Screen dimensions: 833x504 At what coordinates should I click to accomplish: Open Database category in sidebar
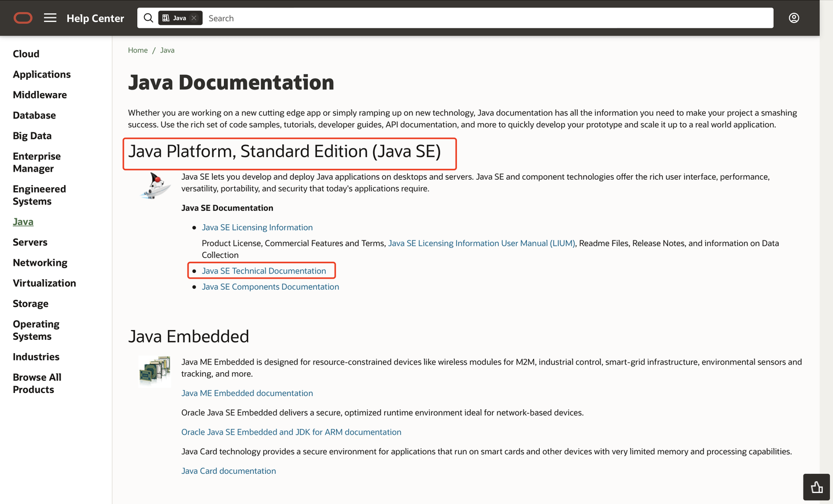34,115
